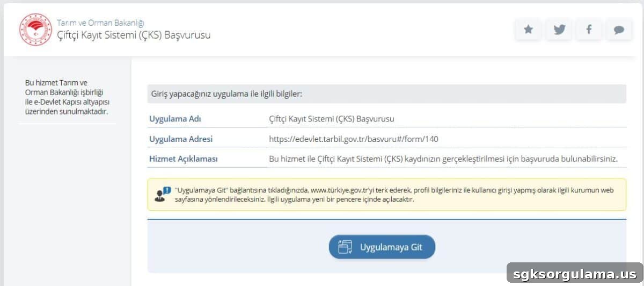Open the comment speech bubble icon
The height and width of the screenshot is (286, 644).
619,30
